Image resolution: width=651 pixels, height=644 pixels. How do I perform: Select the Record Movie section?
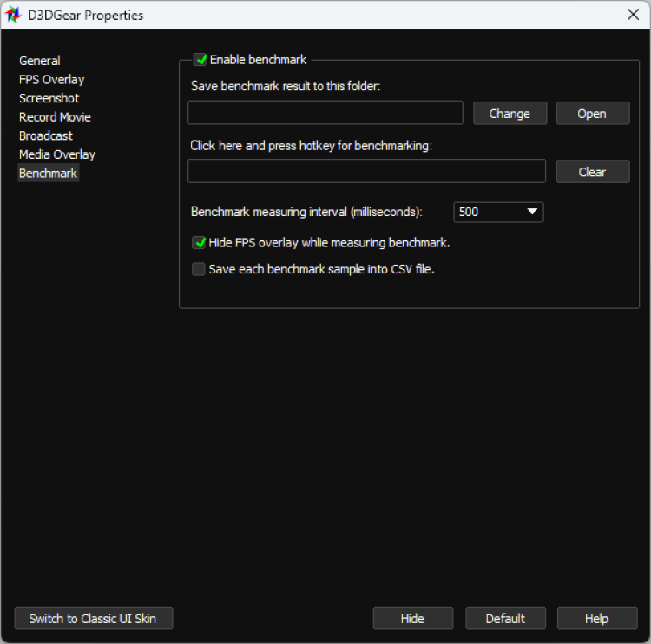(55, 116)
